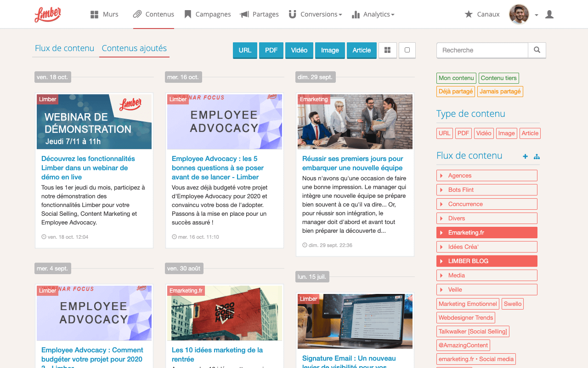Filter by Vidéo content type

point(484,133)
